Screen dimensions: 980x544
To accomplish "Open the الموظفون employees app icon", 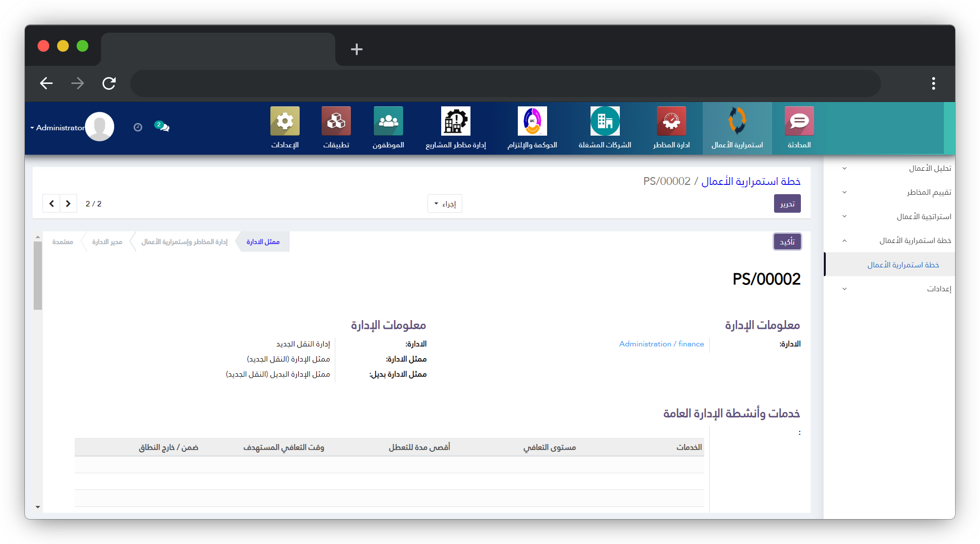I will [388, 121].
